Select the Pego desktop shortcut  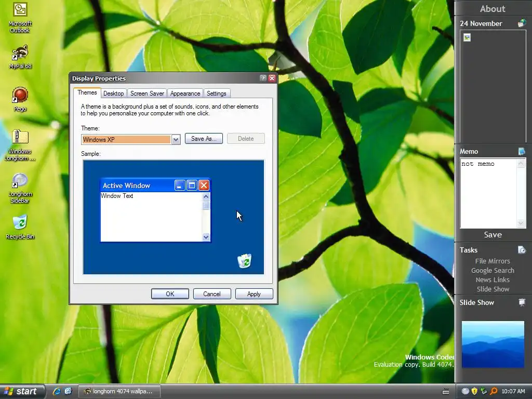coord(20,99)
